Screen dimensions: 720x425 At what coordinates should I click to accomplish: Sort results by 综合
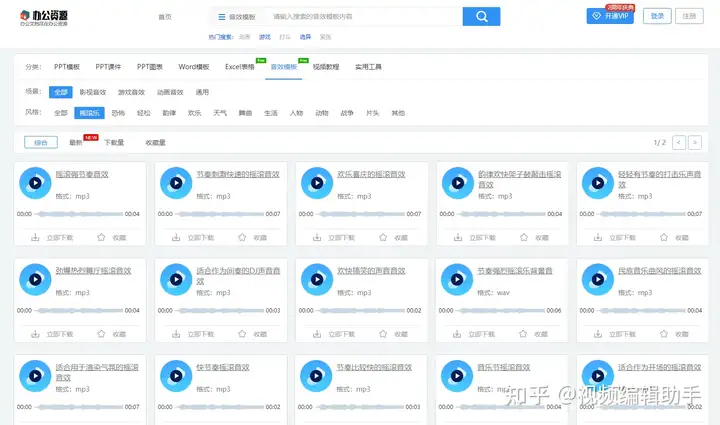coord(41,143)
